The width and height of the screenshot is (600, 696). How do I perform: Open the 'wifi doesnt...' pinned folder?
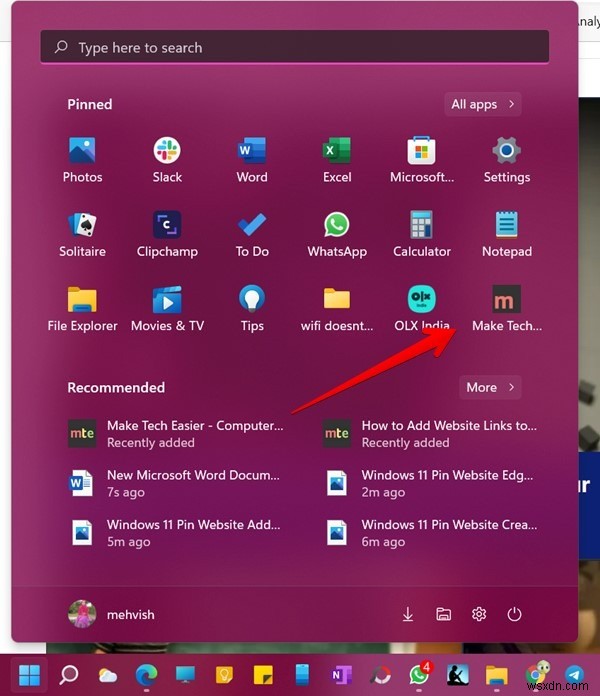coord(337,308)
